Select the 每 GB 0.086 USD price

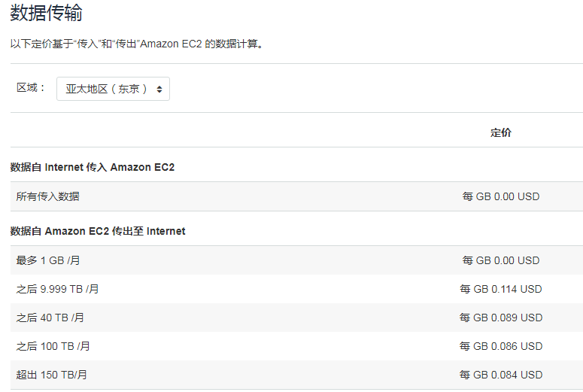tap(500, 346)
